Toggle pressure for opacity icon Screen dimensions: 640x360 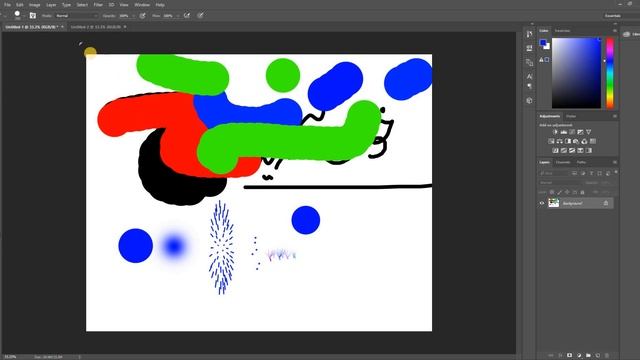point(142,16)
